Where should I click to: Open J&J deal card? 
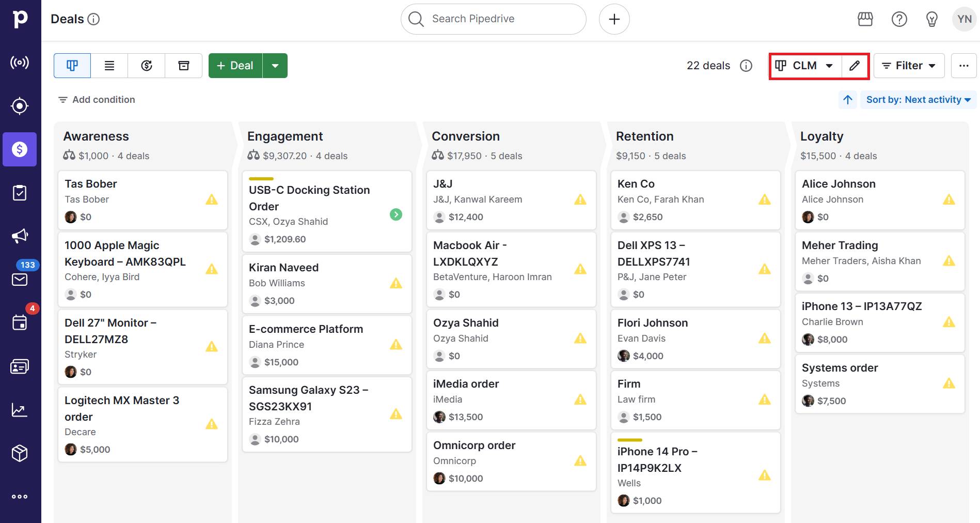pos(511,200)
